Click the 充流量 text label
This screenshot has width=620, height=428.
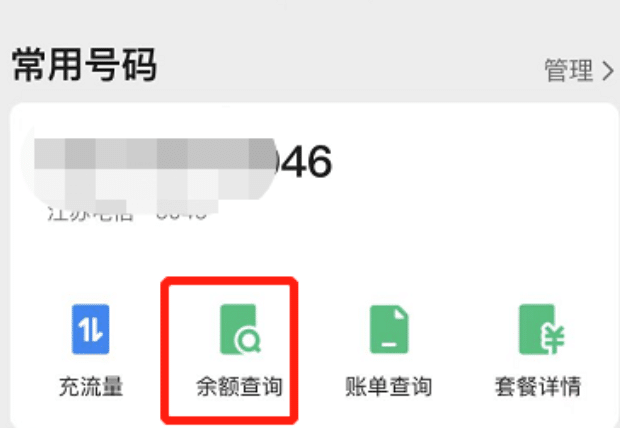tap(91, 386)
